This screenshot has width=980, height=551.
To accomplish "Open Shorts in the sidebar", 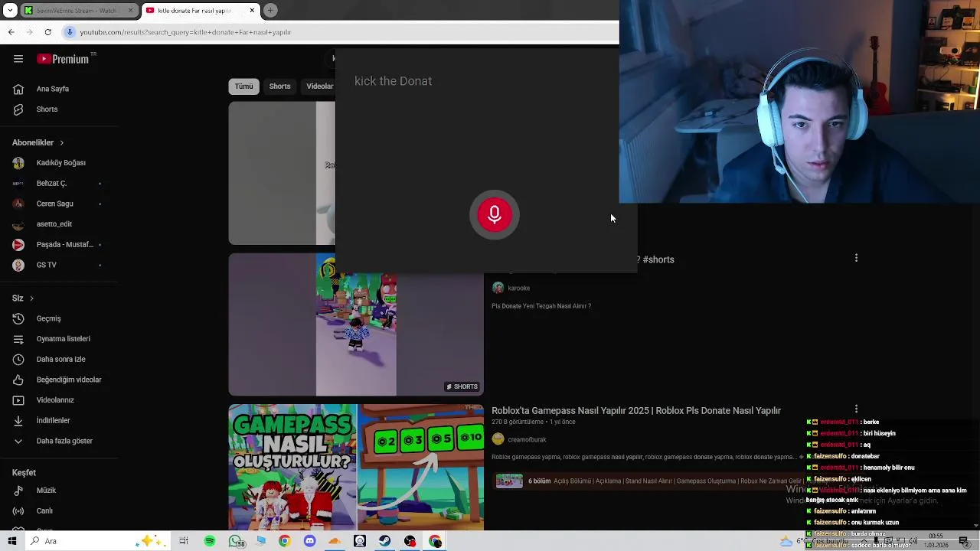I will pyautogui.click(x=58, y=109).
